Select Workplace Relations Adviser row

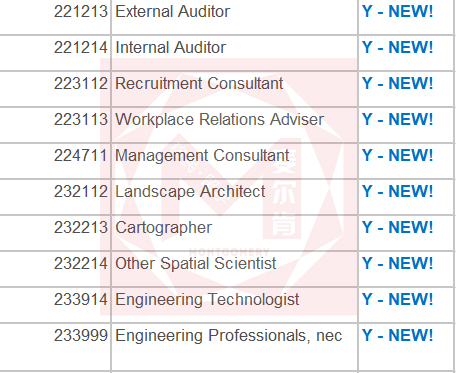click(x=219, y=119)
